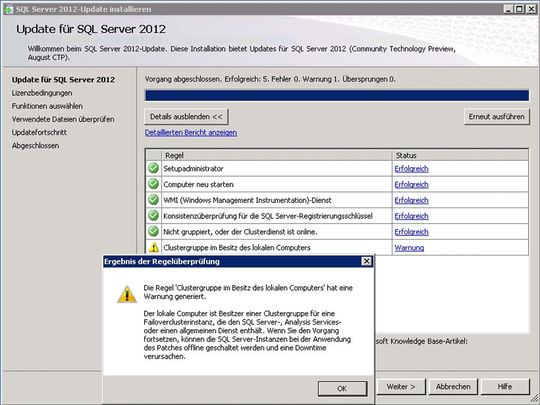The height and width of the screenshot is (405, 540).
Task: Open Warnung status for Clustergruppe rule
Action: [409, 248]
